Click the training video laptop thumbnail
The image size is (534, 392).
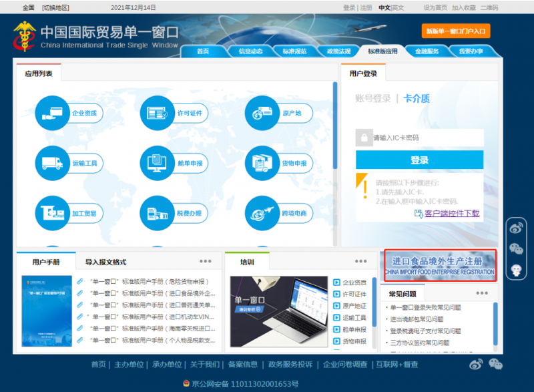click(x=279, y=312)
